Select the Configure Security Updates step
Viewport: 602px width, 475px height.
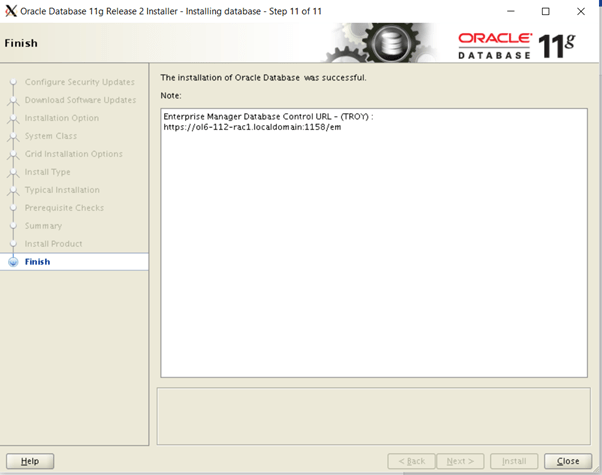[x=79, y=82]
